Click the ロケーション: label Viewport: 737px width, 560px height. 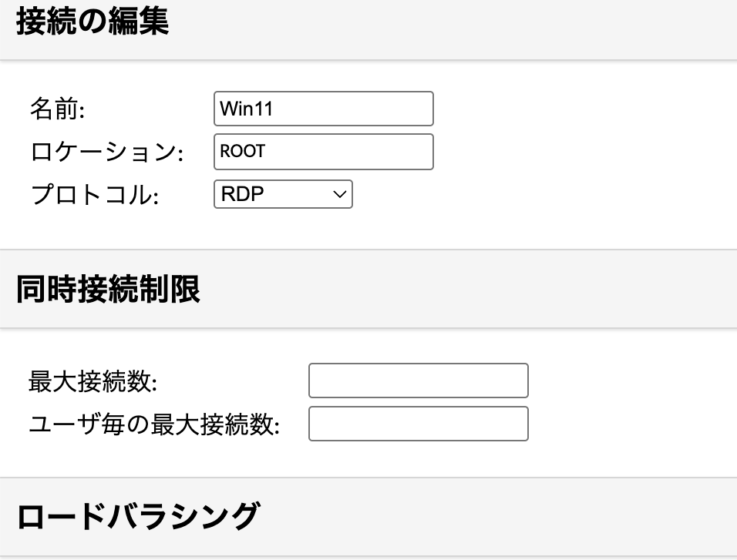pyautogui.click(x=106, y=153)
